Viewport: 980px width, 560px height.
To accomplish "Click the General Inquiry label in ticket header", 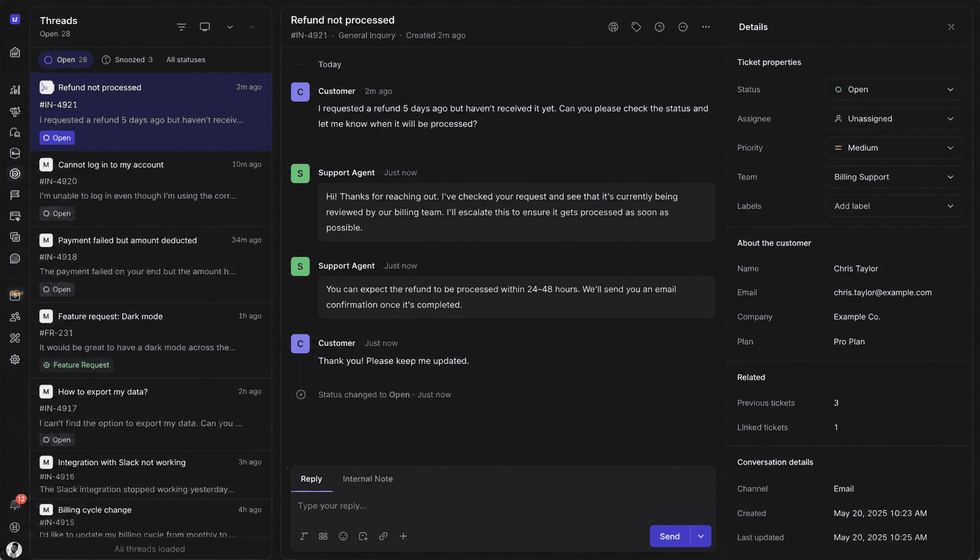I will (367, 35).
